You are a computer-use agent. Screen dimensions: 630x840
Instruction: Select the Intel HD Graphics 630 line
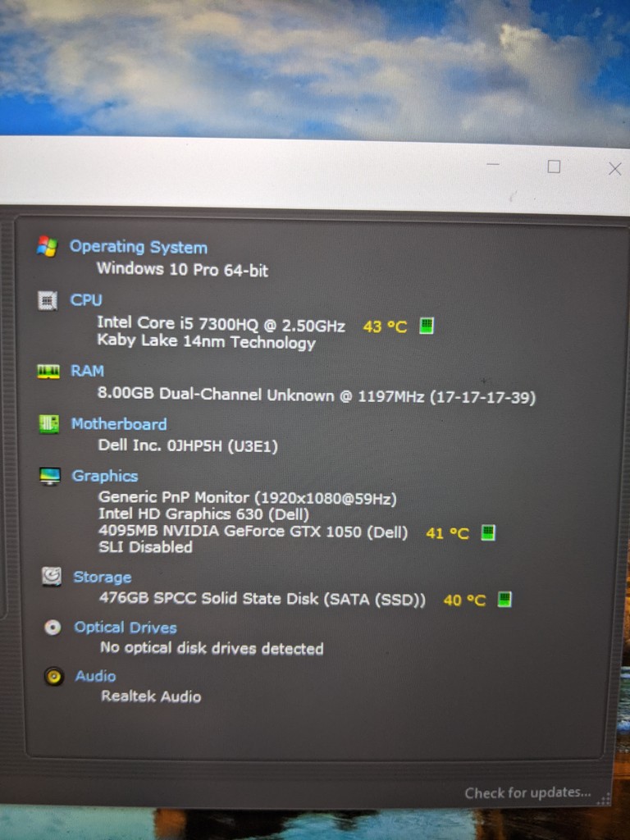[203, 514]
